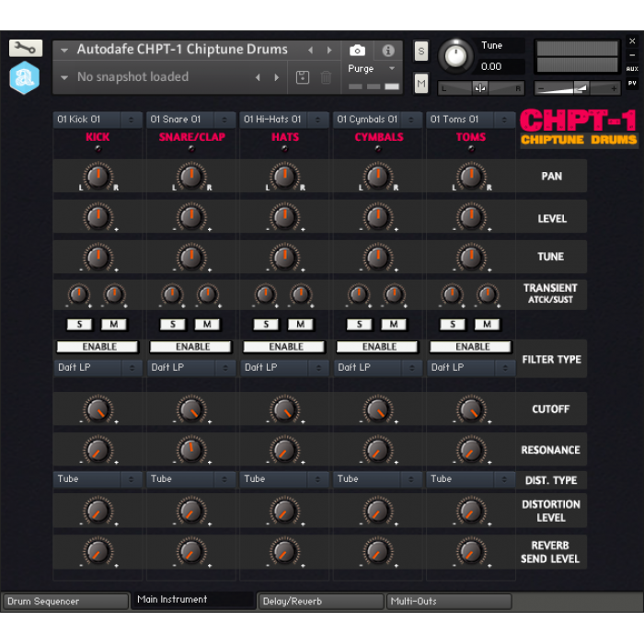Open the KICK Daft LP filter type dropdown
The width and height of the screenshot is (644, 644).
point(98,368)
